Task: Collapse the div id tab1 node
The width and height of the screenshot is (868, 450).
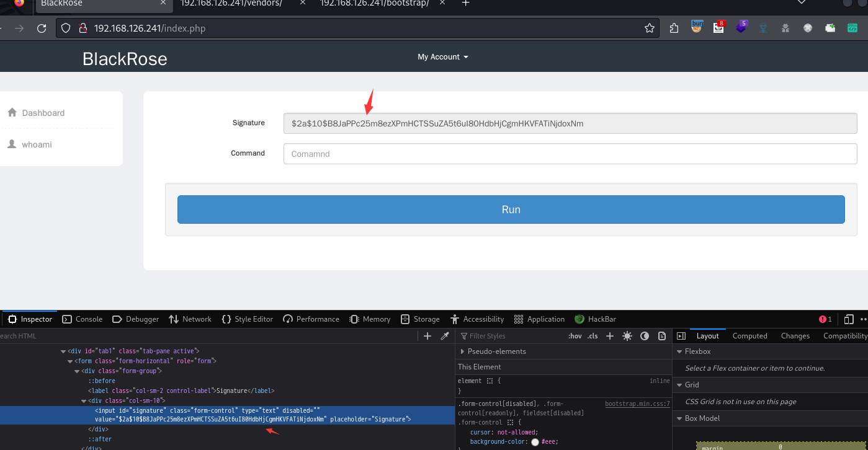Action: click(x=63, y=351)
